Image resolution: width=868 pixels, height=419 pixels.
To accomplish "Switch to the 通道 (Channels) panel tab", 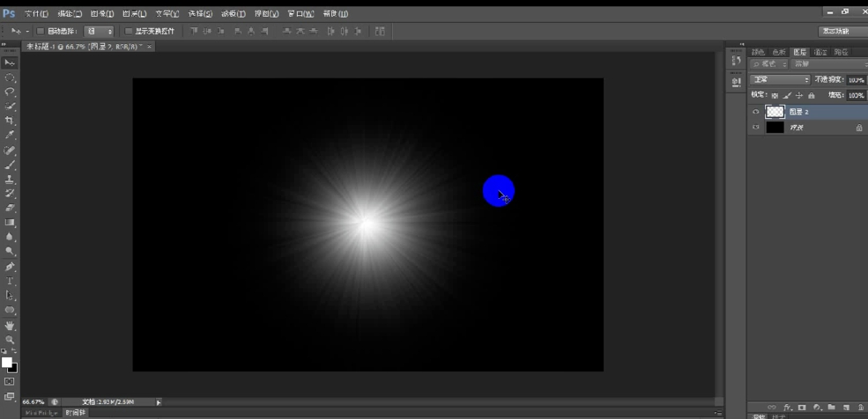I will [x=820, y=52].
